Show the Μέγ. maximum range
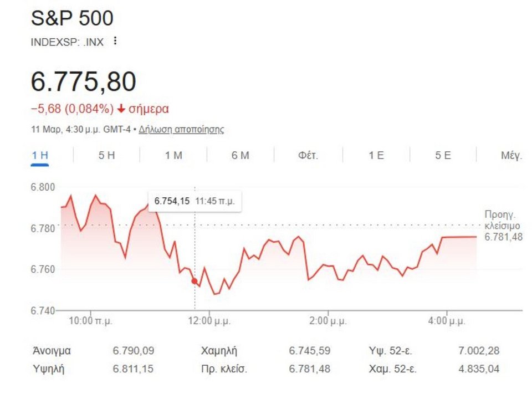Image resolution: width=532 pixels, height=399 pixels. pyautogui.click(x=511, y=156)
